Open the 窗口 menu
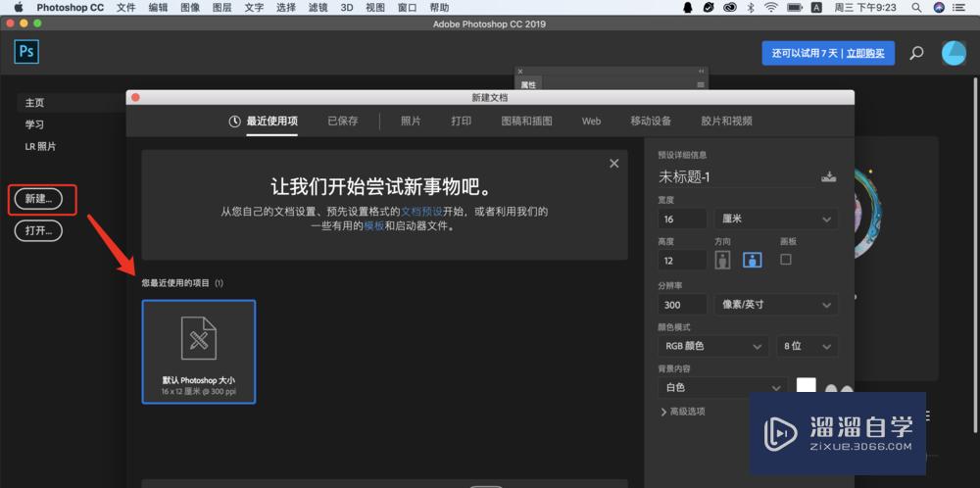The height and width of the screenshot is (488, 980). pos(408,8)
